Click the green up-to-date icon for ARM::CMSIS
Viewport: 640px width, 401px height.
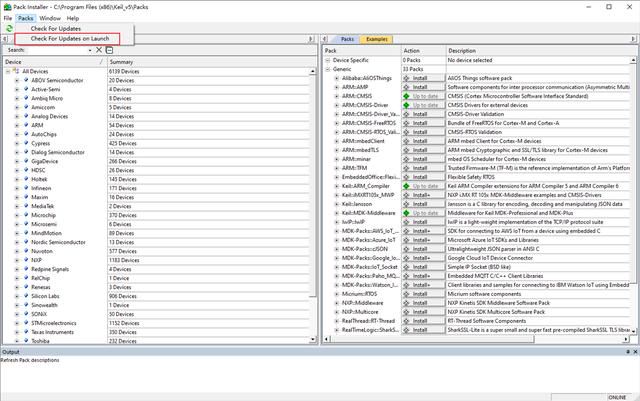click(406, 96)
